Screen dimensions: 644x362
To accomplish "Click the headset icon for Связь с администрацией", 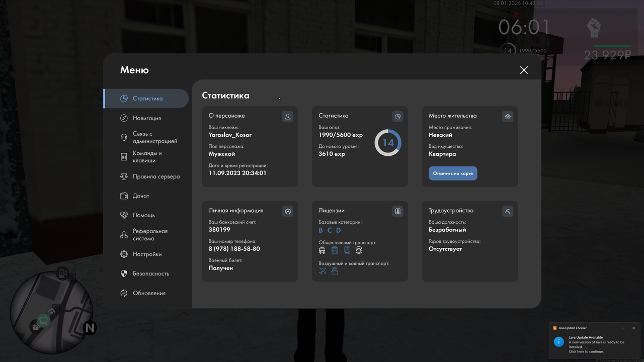I will pyautogui.click(x=124, y=137).
